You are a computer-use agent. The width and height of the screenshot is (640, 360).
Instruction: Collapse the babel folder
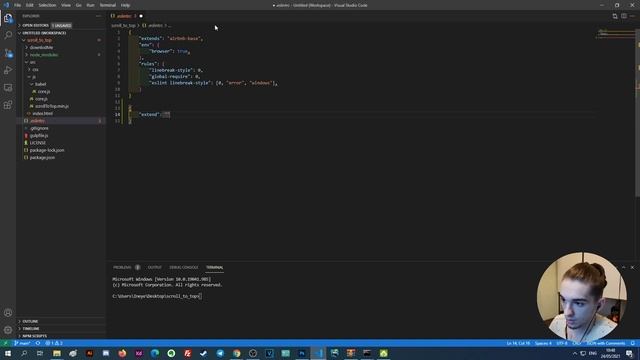(x=40, y=84)
